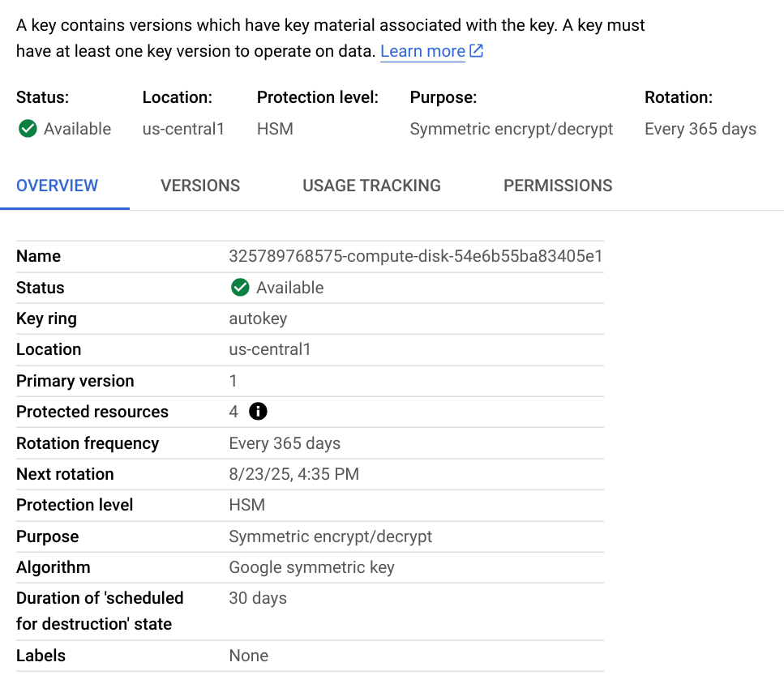Click us-central1 under the header Location
This screenshot has width=784, height=688.
[183, 129]
